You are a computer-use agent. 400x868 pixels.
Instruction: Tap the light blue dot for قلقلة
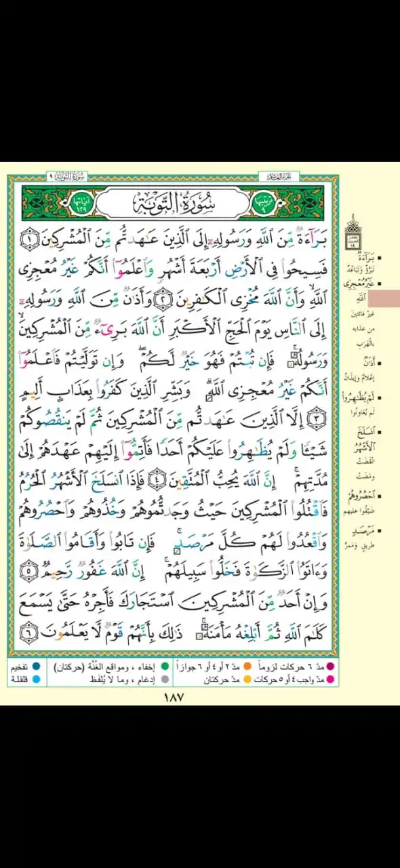click(35, 679)
